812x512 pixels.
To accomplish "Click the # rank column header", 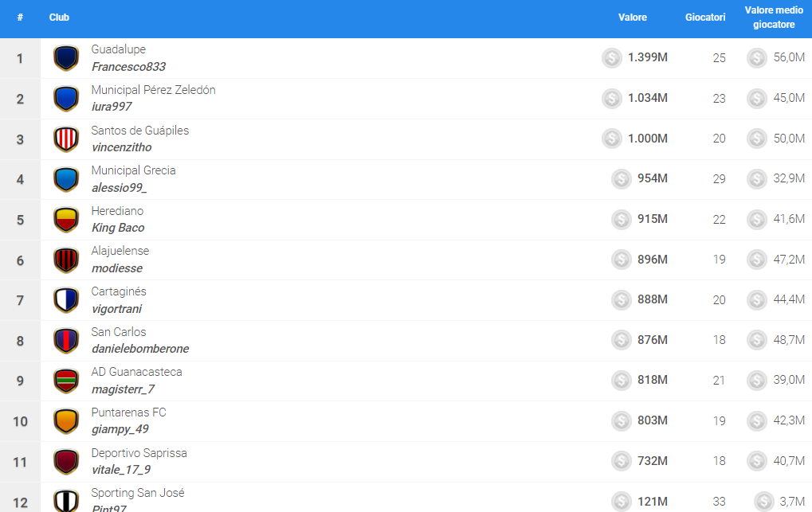I will (20, 18).
